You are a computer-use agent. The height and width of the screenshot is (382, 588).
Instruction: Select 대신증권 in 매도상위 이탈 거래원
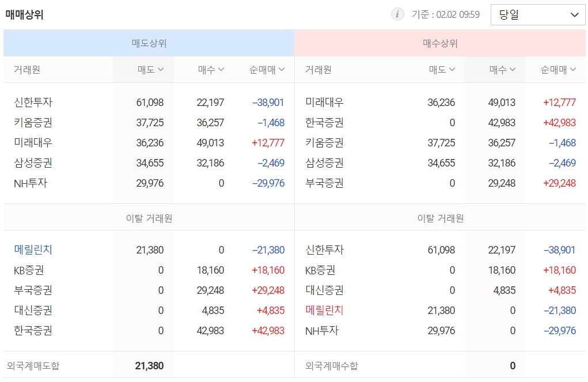tap(33, 311)
